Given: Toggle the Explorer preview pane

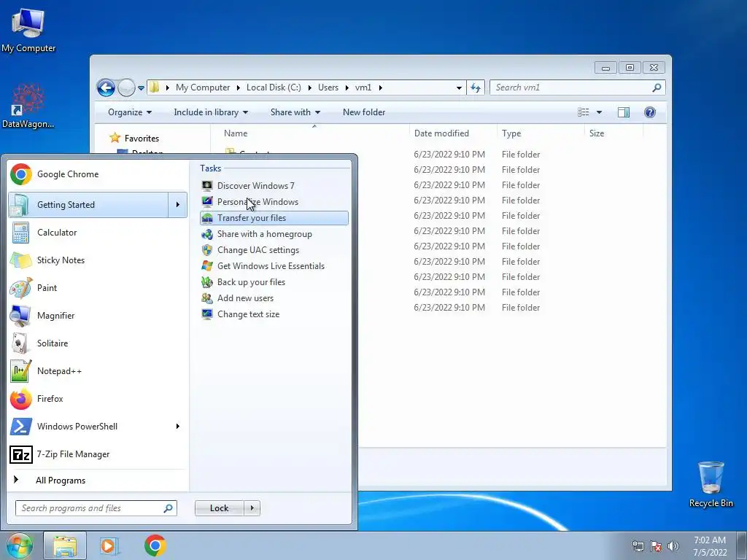Looking at the screenshot, I should (624, 112).
